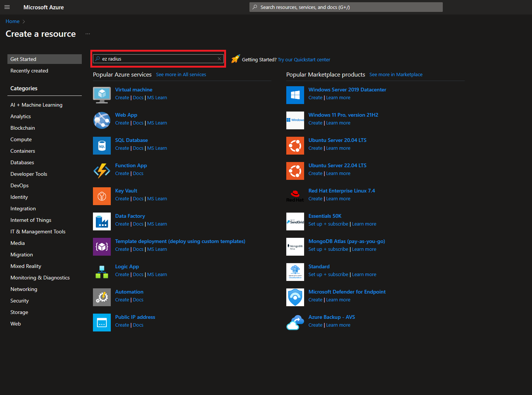This screenshot has height=395, width=532.
Task: Click Learn more for Essentials 50K
Action: pyautogui.click(x=364, y=224)
